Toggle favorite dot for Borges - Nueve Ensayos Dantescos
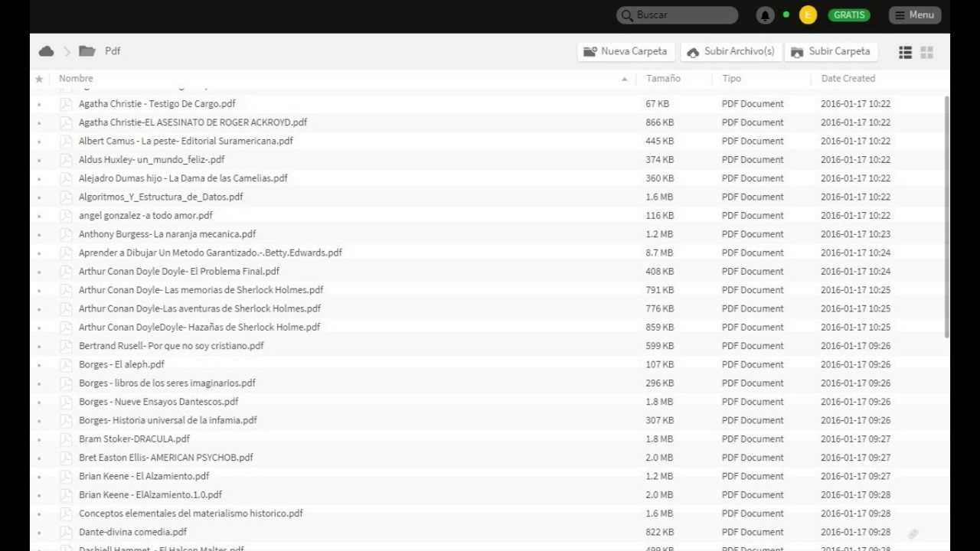Viewport: 980px width, 551px height. tap(39, 403)
